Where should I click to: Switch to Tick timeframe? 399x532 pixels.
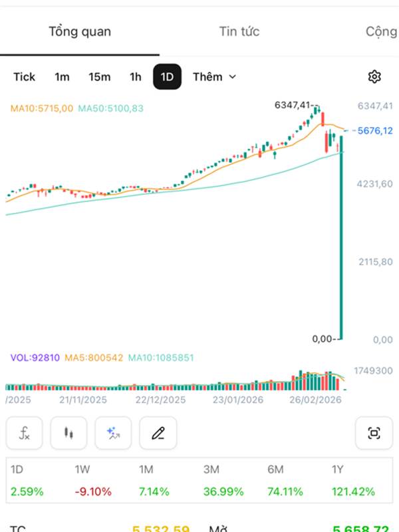click(25, 76)
